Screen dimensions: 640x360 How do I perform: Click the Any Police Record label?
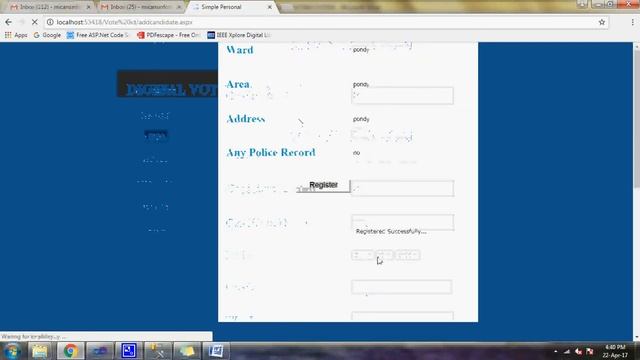pyautogui.click(x=271, y=153)
